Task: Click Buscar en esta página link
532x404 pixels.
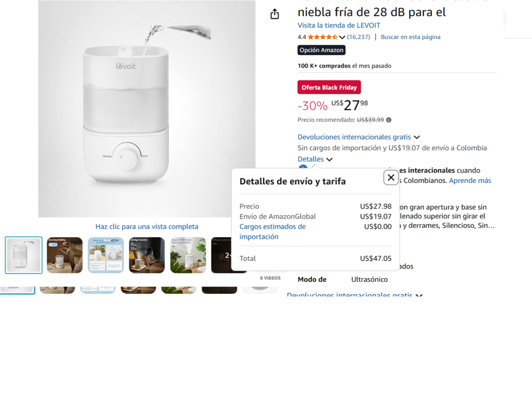Action: [x=410, y=37]
